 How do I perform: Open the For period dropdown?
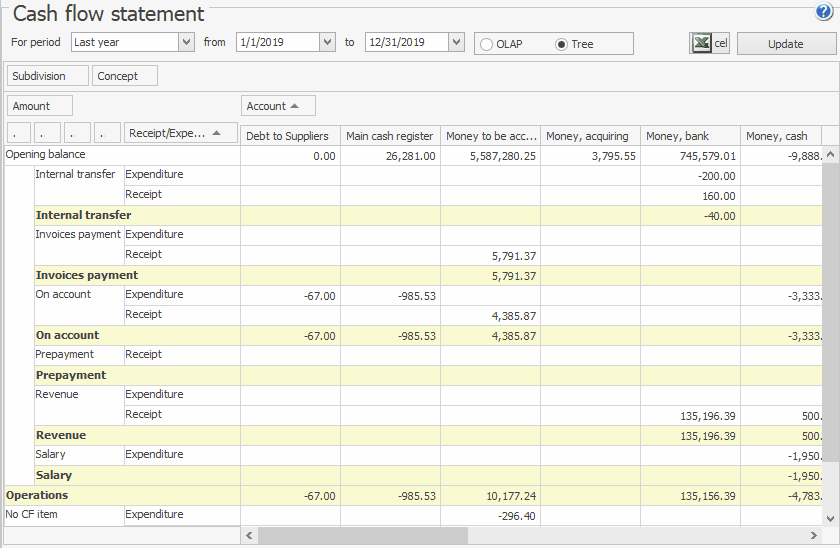(186, 42)
